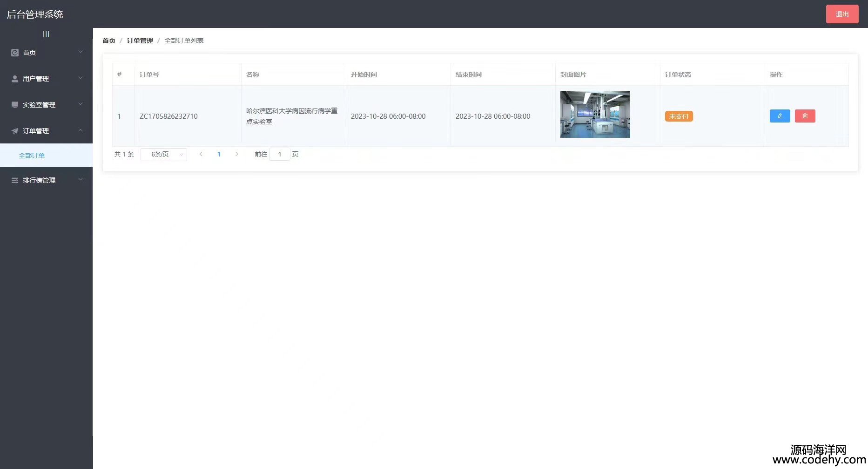Click the 用户管理 user icon

(15, 79)
